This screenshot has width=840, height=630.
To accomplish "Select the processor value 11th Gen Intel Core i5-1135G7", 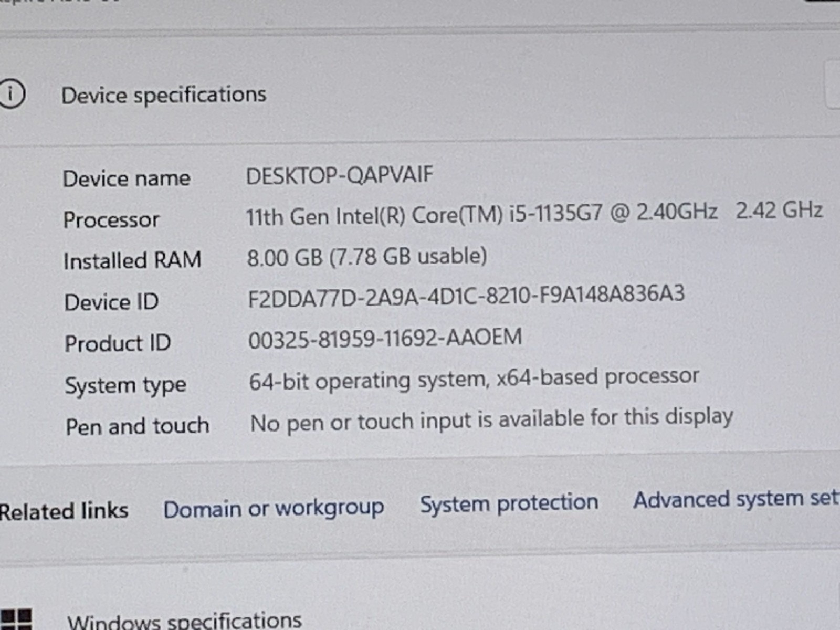I will 481,214.
